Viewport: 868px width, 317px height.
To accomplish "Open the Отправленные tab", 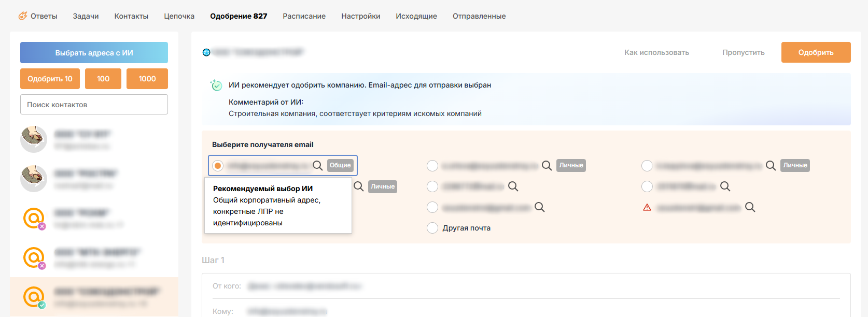I will click(x=479, y=16).
